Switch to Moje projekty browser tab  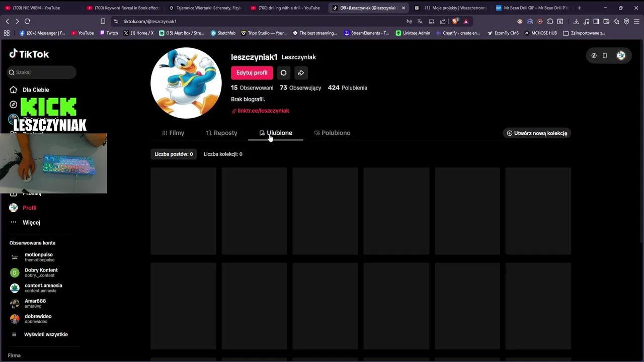tap(451, 8)
